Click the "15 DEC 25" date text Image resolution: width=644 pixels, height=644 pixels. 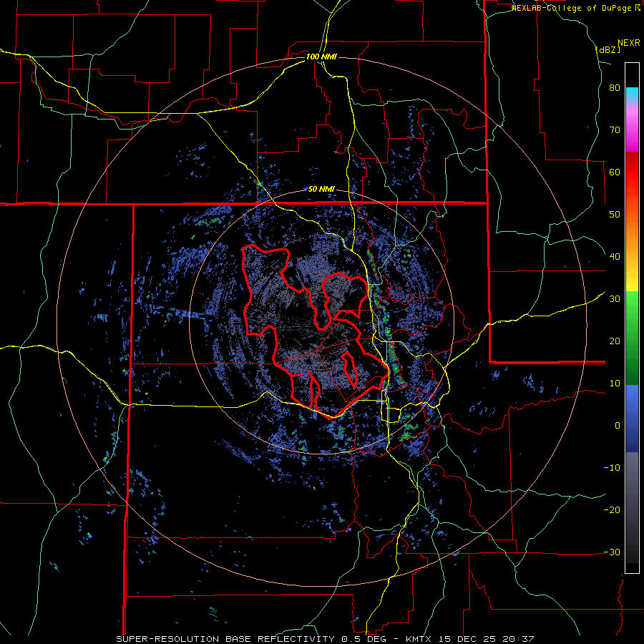pyautogui.click(x=467, y=639)
